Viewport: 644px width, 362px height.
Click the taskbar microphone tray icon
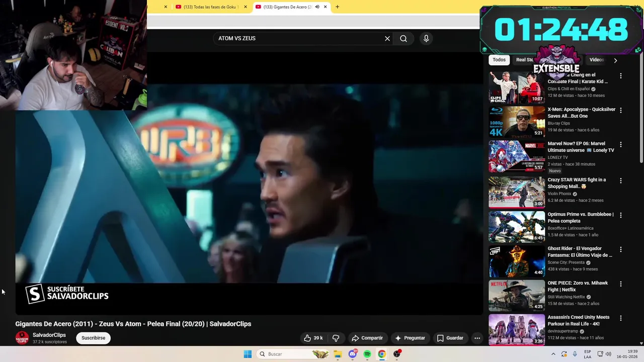575,354
